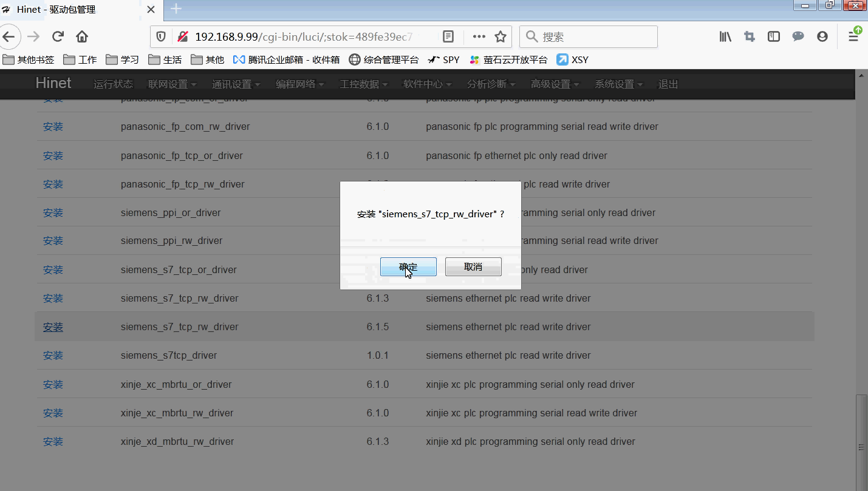Image resolution: width=868 pixels, height=491 pixels.
Task: Open the 运行状态 menu item
Action: [113, 84]
